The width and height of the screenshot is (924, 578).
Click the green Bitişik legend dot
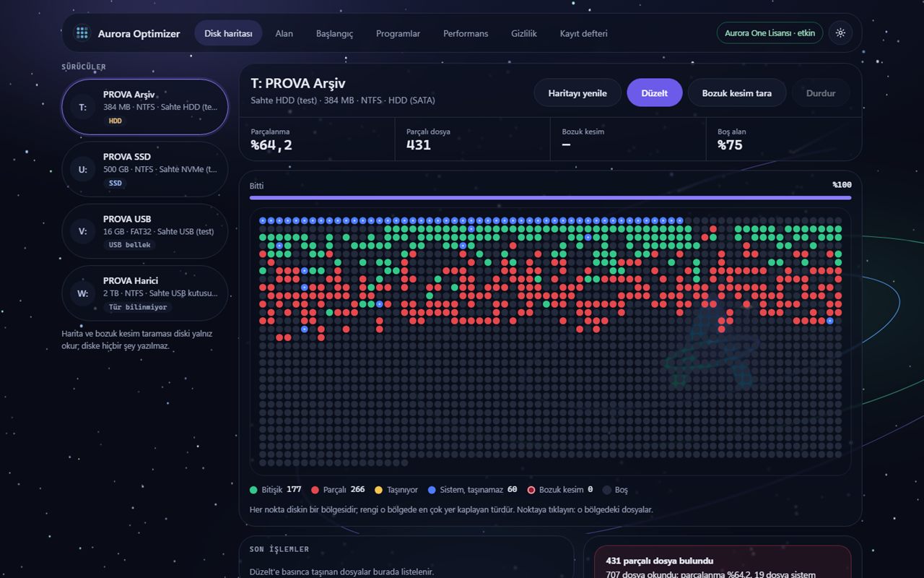click(x=253, y=490)
